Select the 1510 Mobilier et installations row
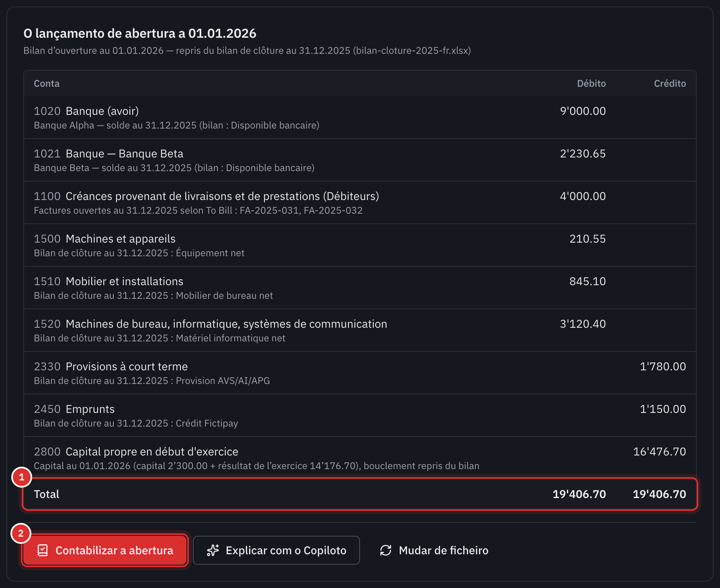 [360, 288]
